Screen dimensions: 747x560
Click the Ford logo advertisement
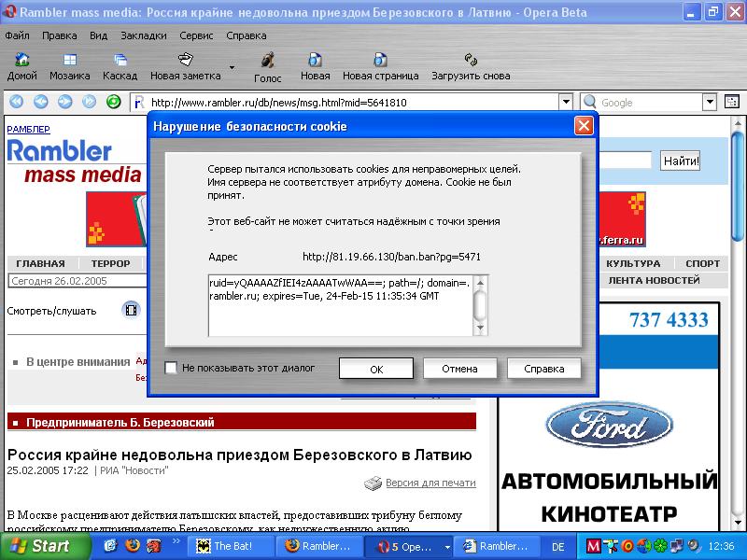pyautogui.click(x=610, y=425)
